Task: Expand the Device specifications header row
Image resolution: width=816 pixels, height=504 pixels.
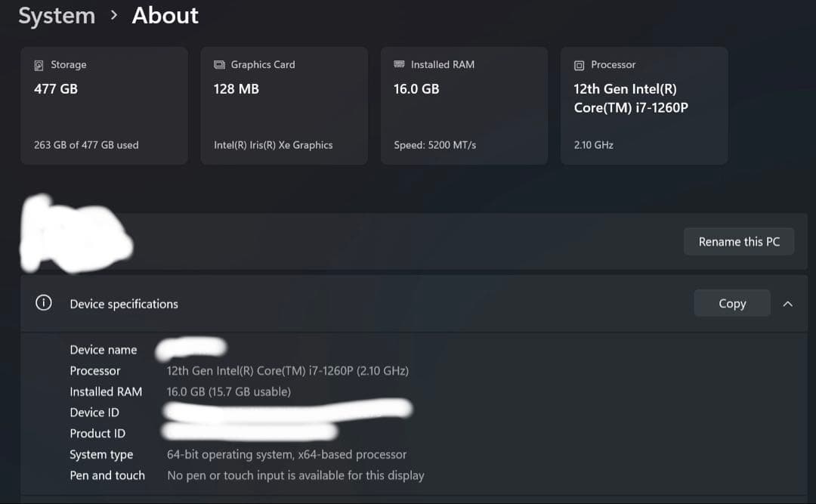Action: [363, 304]
